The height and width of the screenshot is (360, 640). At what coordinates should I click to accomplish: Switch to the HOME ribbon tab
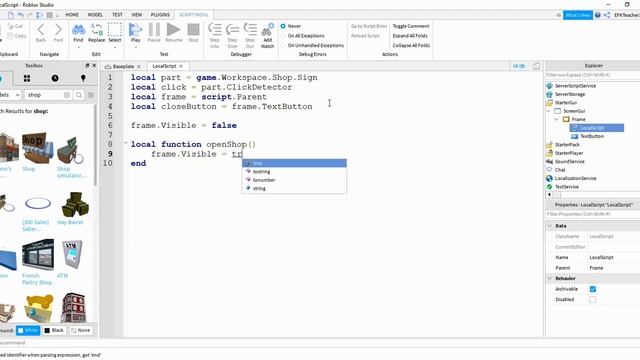pos(72,15)
